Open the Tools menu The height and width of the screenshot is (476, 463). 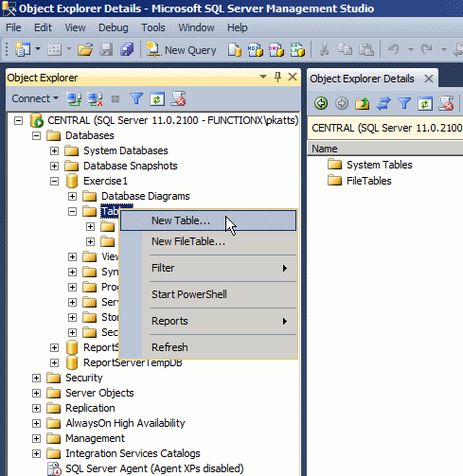tap(153, 27)
